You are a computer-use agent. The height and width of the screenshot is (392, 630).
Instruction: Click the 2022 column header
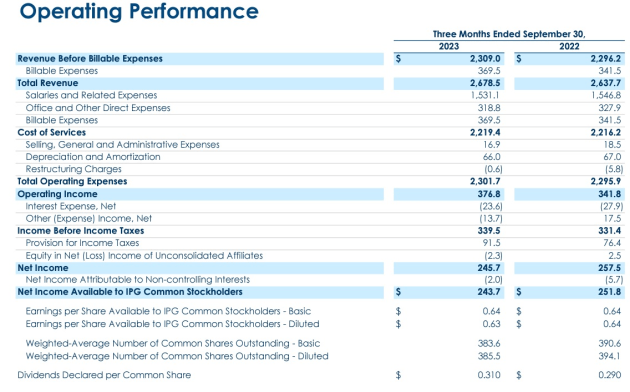coord(569,47)
